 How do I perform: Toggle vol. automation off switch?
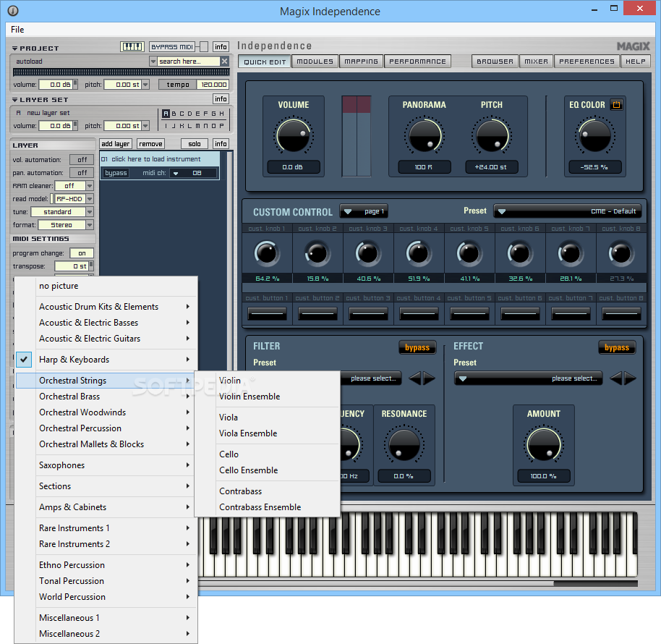click(x=82, y=159)
